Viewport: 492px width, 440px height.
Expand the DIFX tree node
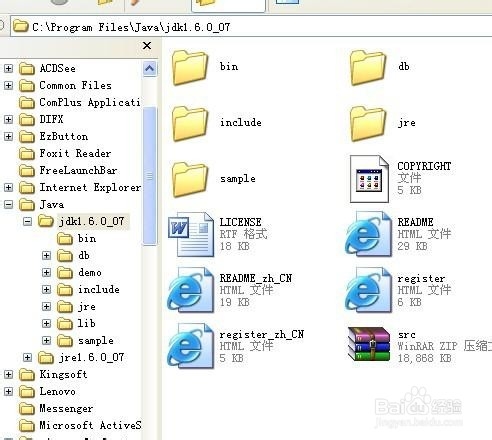click(x=9, y=119)
